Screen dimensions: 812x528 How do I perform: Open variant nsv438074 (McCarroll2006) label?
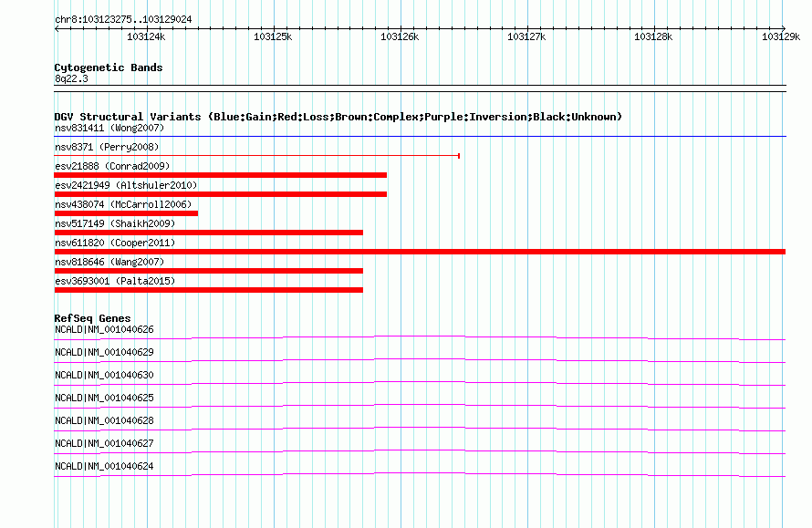click(x=123, y=204)
